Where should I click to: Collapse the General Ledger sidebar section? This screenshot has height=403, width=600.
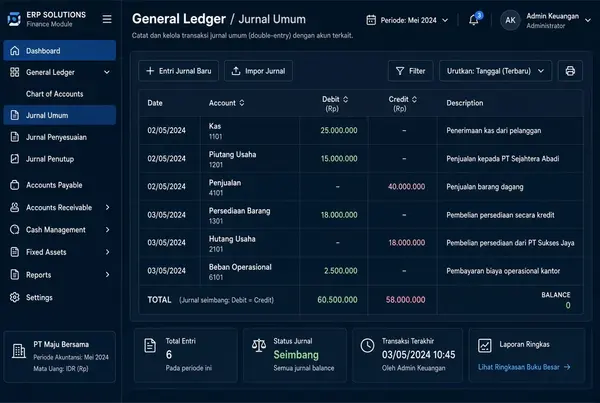107,72
